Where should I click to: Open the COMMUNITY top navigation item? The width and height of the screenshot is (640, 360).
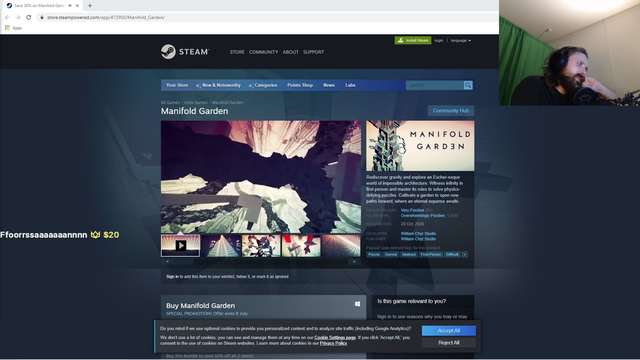point(263,52)
